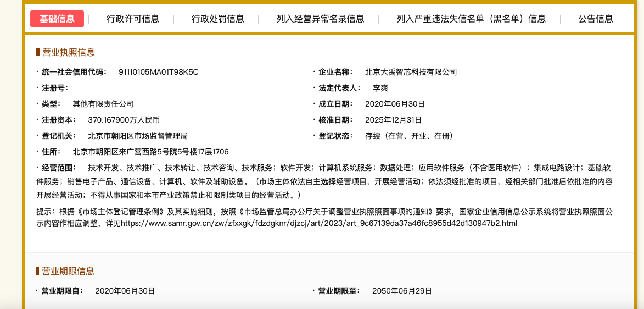Click the 企业名称 label

pyautogui.click(x=335, y=73)
